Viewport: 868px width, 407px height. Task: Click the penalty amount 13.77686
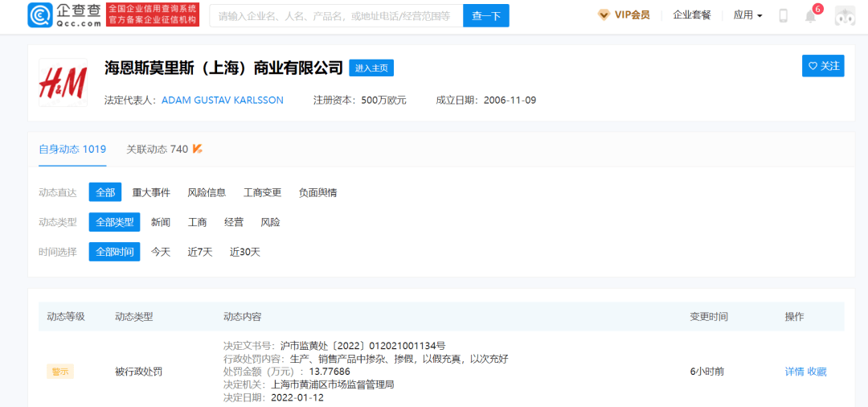pos(330,372)
